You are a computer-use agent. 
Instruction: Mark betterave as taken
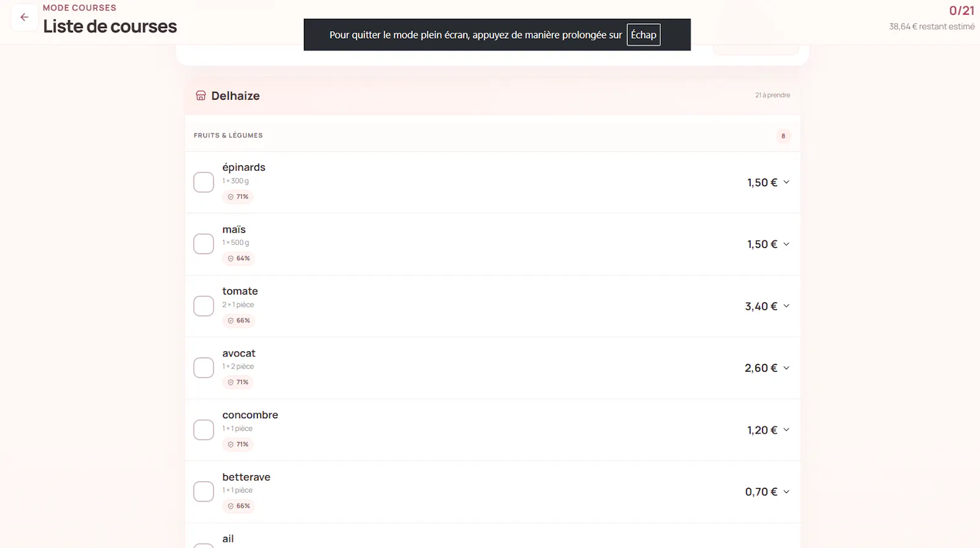tap(203, 492)
